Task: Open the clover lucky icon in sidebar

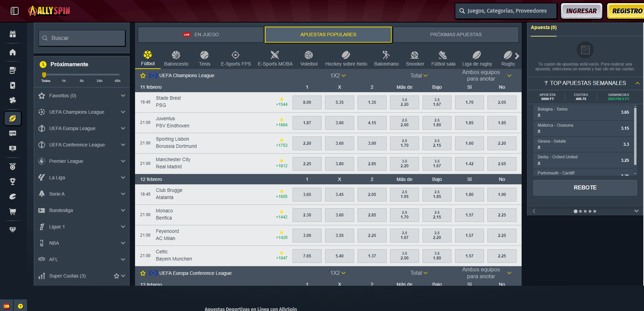Action: click(13, 100)
